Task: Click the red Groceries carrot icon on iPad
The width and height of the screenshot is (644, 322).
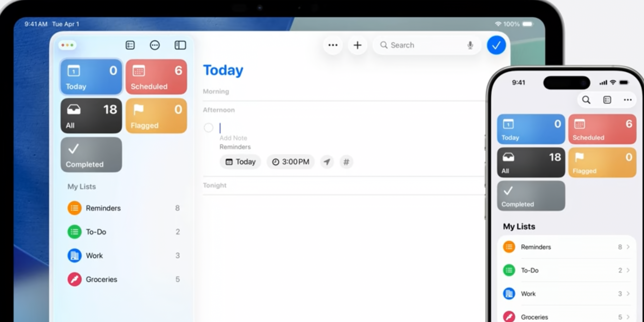Action: tap(74, 279)
